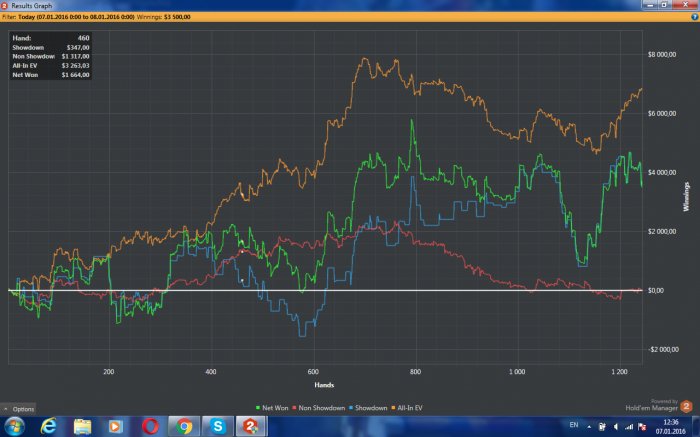Switch to Chrome in the taskbar
The height and width of the screenshot is (437, 700).
pos(184,426)
